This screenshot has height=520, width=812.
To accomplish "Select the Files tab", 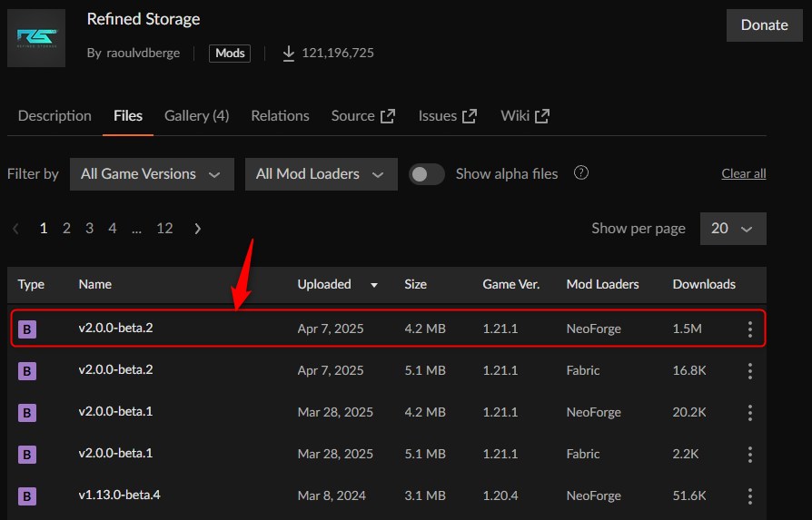I will [128, 115].
